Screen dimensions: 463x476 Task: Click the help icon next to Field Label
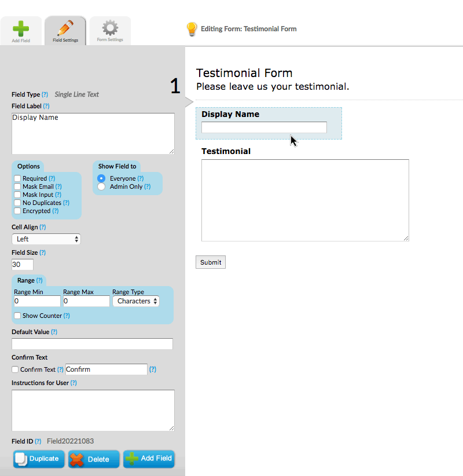coord(46,106)
